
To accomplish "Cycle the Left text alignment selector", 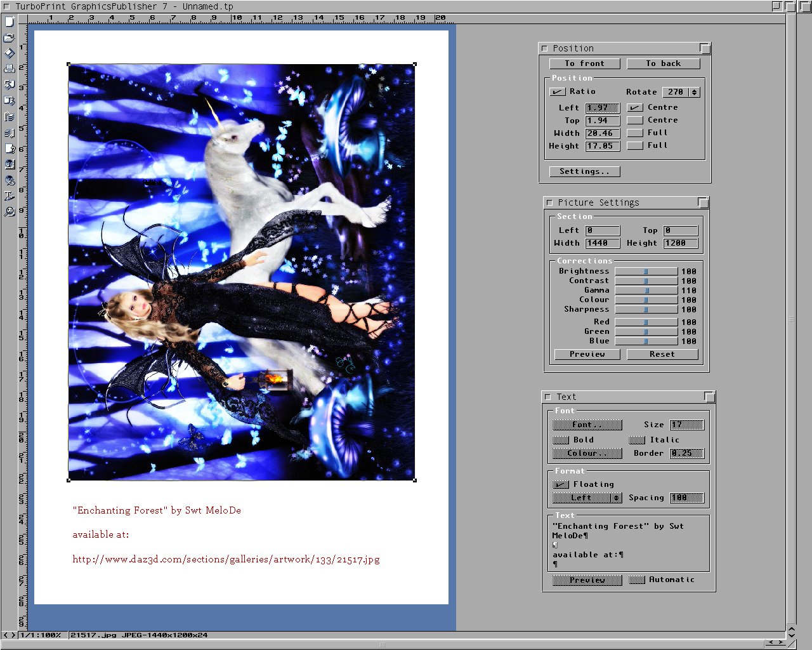I will 587,498.
